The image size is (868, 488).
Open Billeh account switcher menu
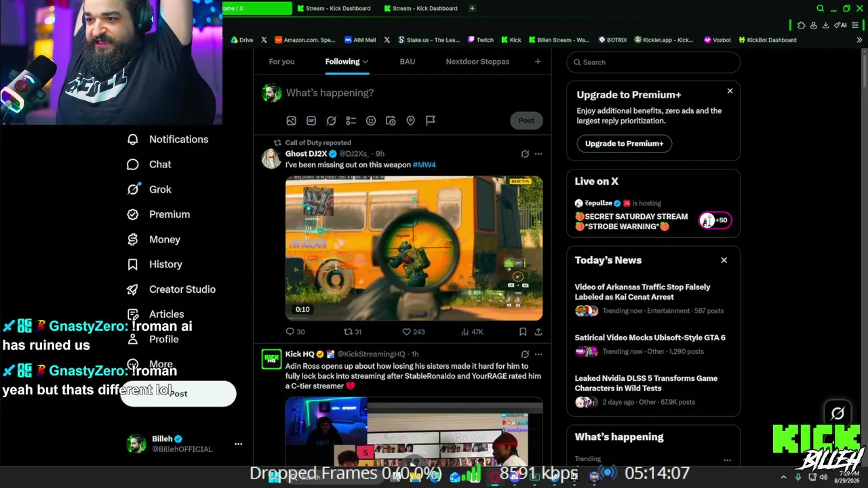pyautogui.click(x=238, y=444)
